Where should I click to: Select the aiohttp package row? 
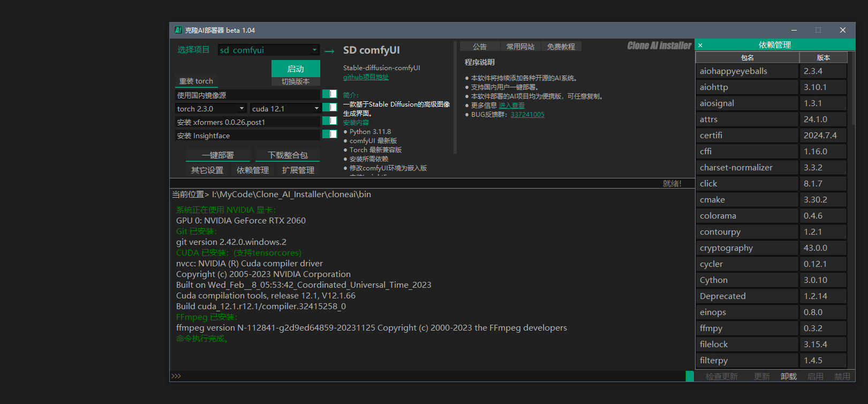[772, 87]
